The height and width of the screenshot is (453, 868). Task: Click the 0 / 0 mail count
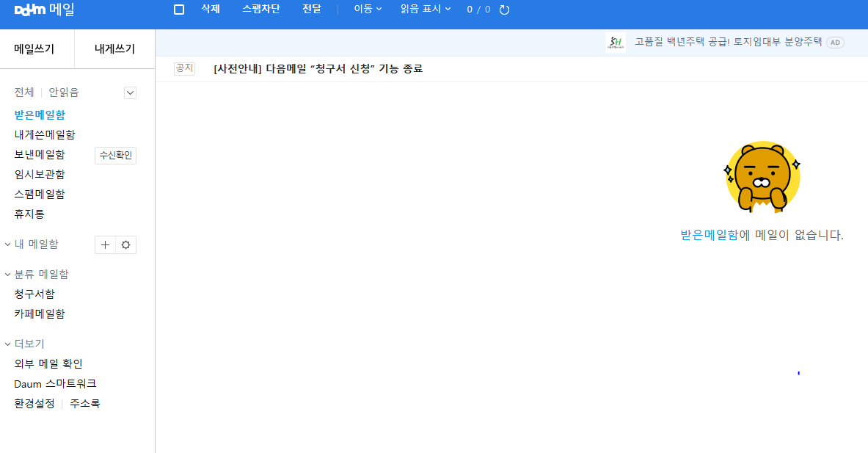pyautogui.click(x=478, y=10)
